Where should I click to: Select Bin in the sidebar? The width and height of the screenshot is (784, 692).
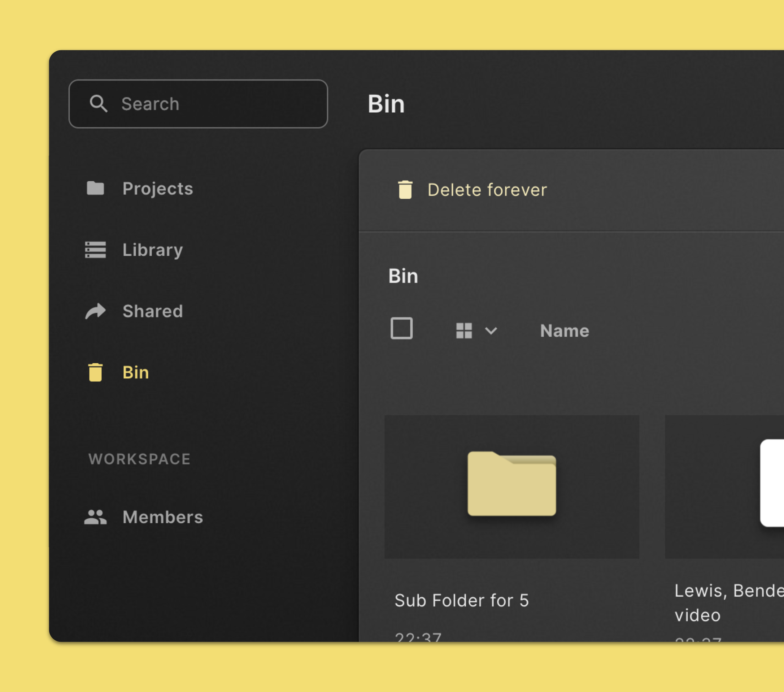tap(135, 372)
